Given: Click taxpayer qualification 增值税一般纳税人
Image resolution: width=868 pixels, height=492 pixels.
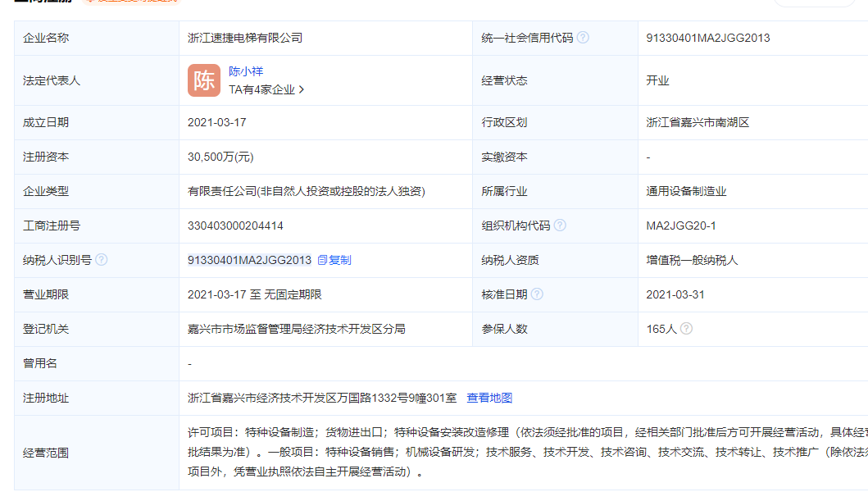Looking at the screenshot, I should tap(692, 260).
